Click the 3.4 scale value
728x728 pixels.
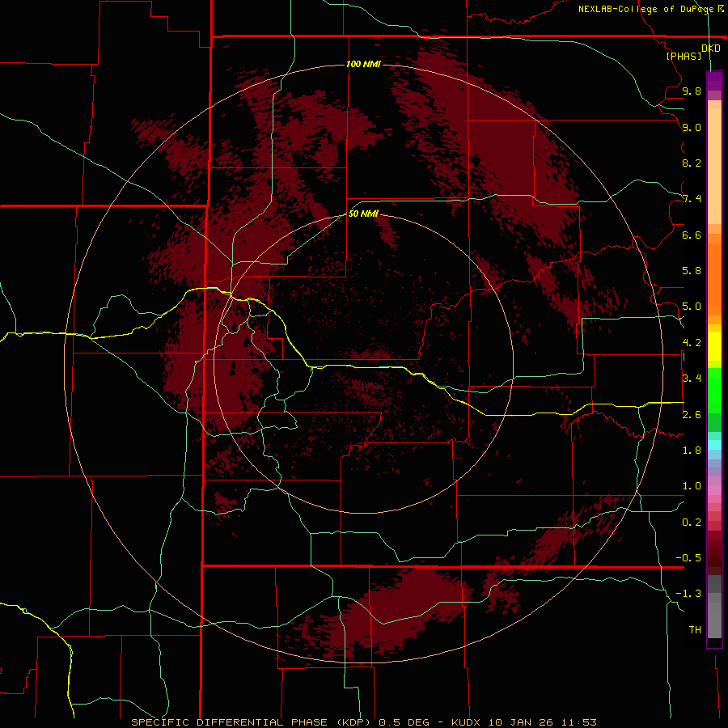coord(692,379)
